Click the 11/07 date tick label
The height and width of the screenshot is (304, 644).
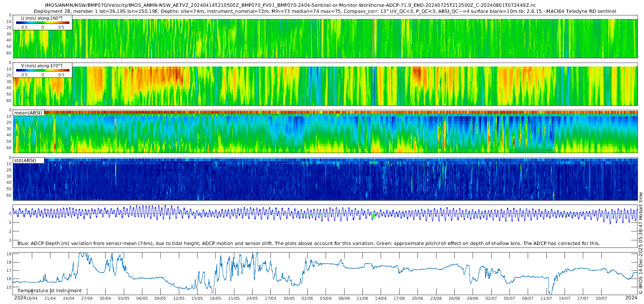coord(546,298)
